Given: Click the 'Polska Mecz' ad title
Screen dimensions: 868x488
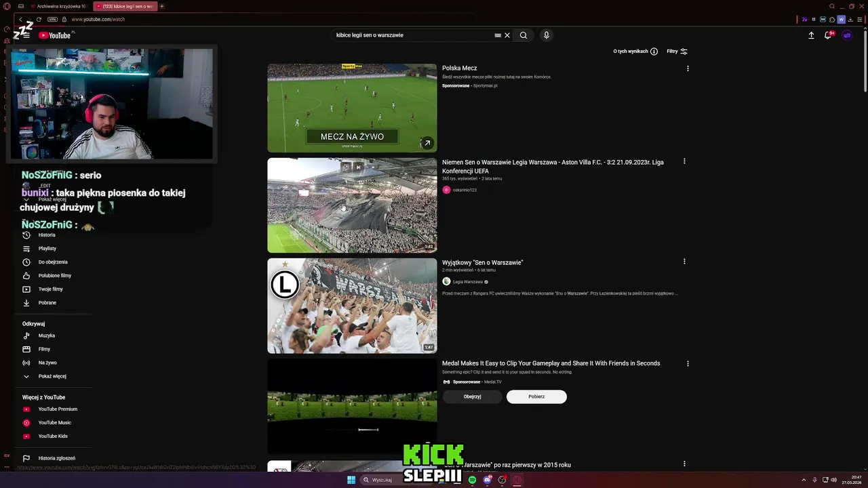Looking at the screenshot, I should (x=460, y=68).
